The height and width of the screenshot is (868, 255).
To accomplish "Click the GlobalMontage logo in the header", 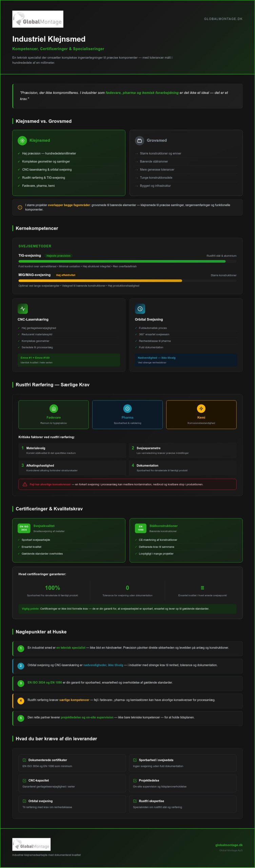I will 38,19.
